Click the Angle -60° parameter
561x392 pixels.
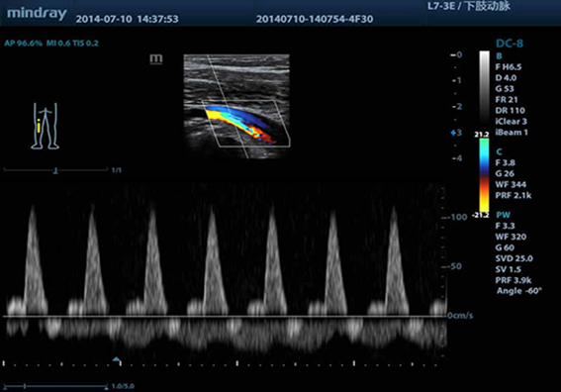519,291
